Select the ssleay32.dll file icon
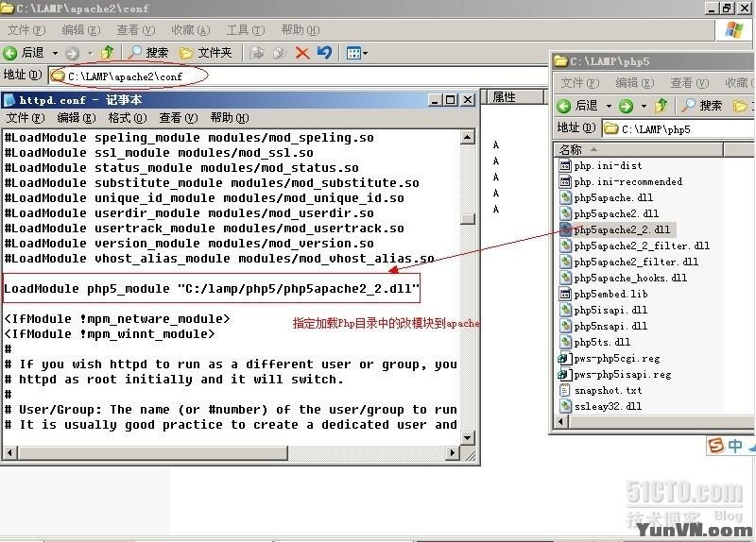Image resolution: width=756 pixels, height=542 pixels. click(564, 406)
